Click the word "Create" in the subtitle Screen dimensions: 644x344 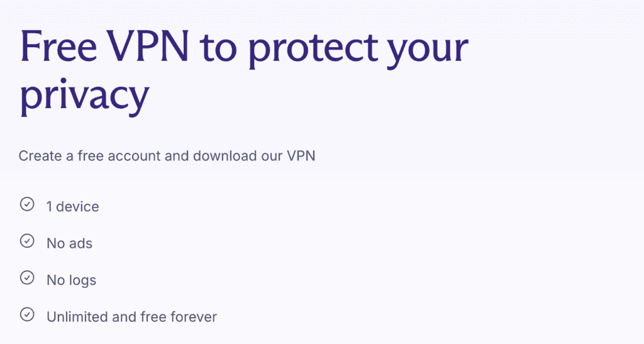[39, 155]
